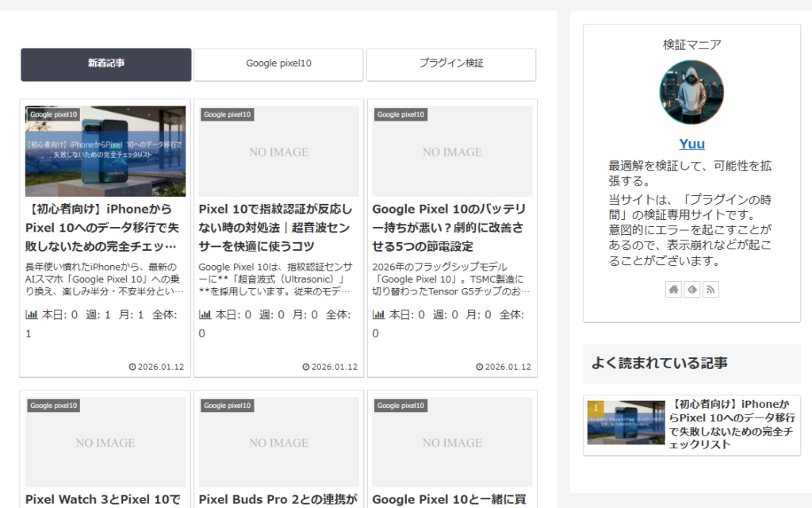Open the top-ranked article title in よく読まれている記事
Screen dimensions: 812x508
coord(733,425)
